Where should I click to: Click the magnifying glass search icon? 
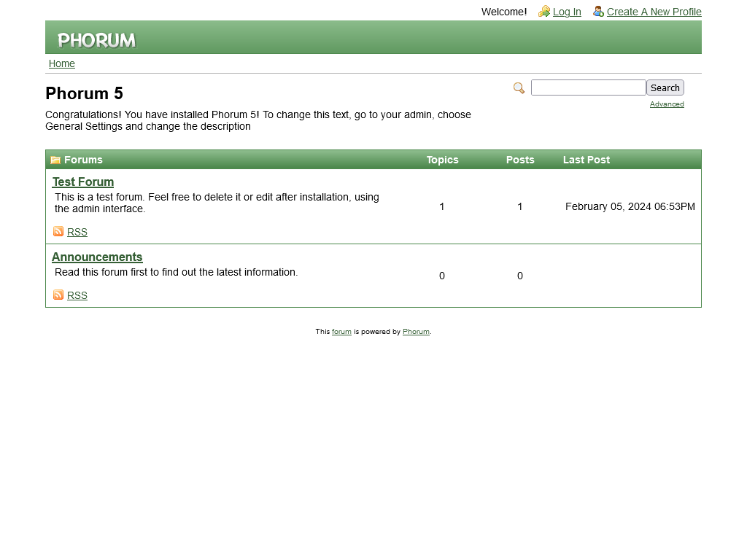tap(519, 88)
